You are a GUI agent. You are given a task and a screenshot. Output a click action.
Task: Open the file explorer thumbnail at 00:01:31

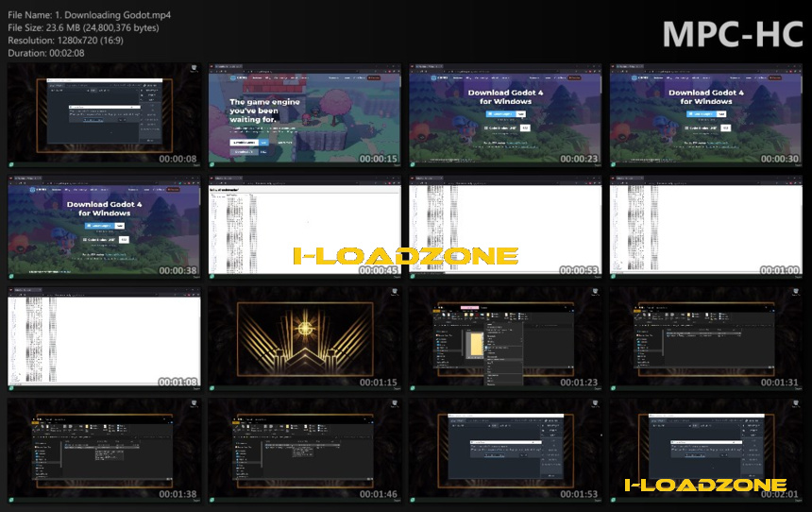pos(706,339)
